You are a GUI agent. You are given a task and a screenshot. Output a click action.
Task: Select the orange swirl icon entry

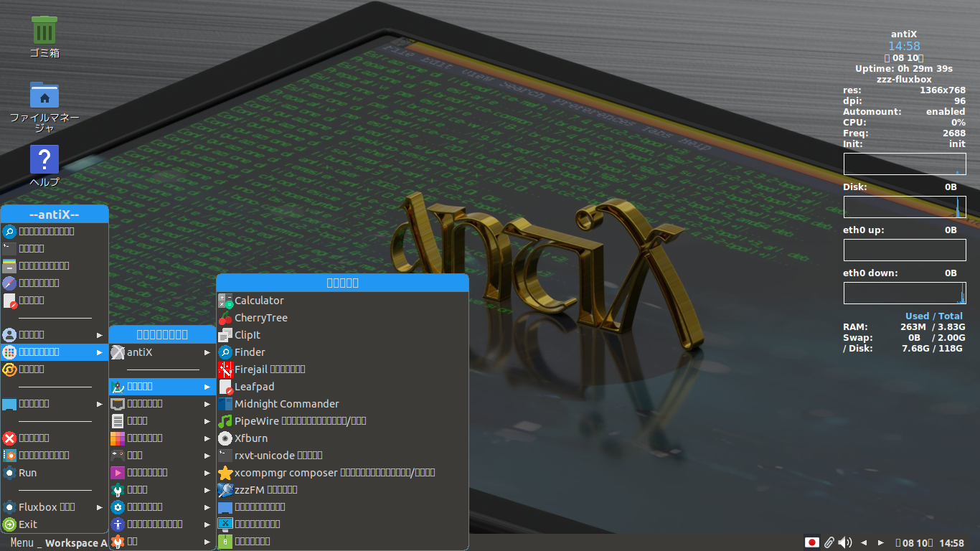[x=55, y=369]
